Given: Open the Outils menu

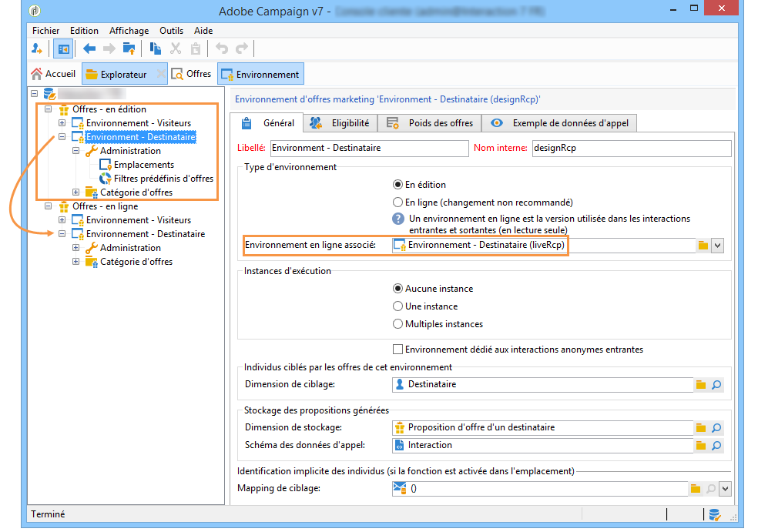Looking at the screenshot, I should 172,31.
